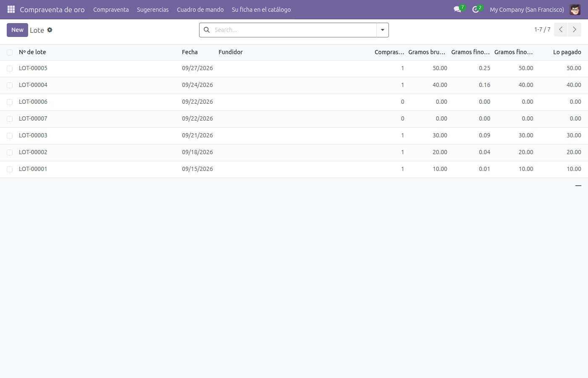Check the LOT-00007 row checkbox
Image resolution: width=588 pixels, height=378 pixels.
click(x=10, y=119)
